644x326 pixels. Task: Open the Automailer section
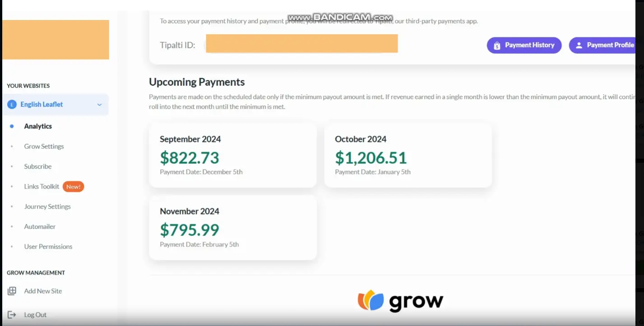click(40, 227)
